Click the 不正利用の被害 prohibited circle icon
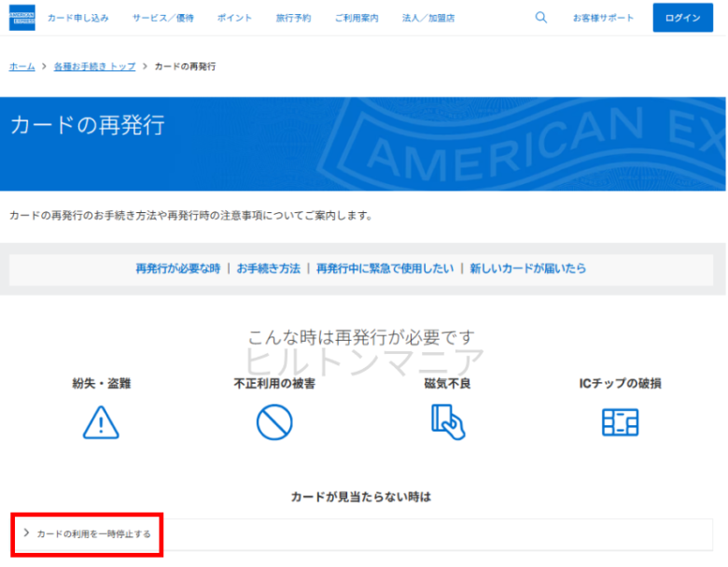Image resolution: width=728 pixels, height=567 pixels. tap(274, 422)
